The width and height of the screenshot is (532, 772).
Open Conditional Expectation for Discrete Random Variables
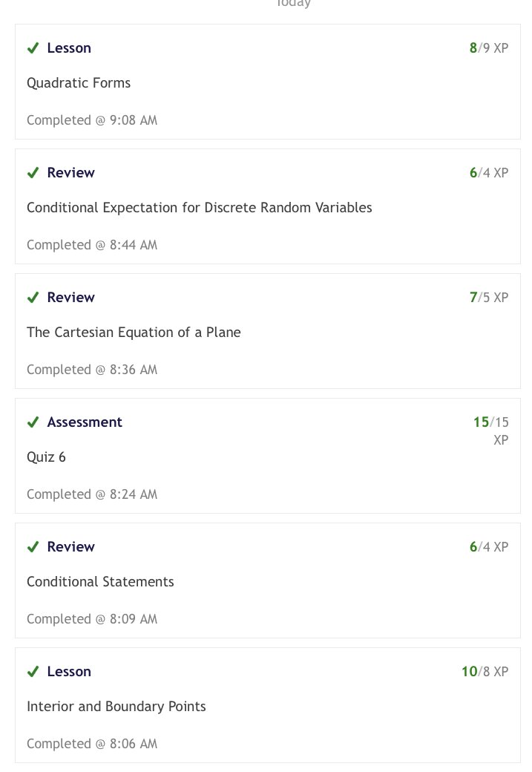point(200,207)
